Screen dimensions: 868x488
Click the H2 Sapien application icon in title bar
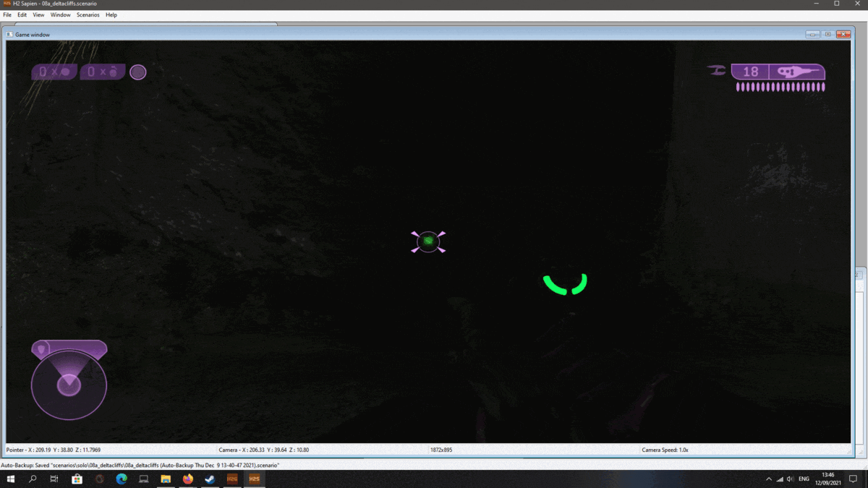(7, 4)
